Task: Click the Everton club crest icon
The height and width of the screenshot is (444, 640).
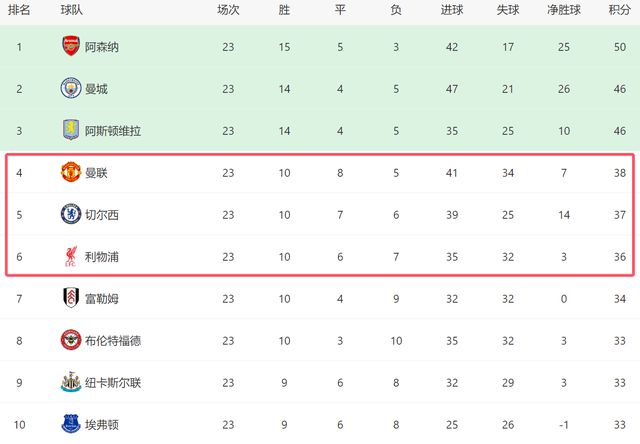Action: [x=70, y=424]
